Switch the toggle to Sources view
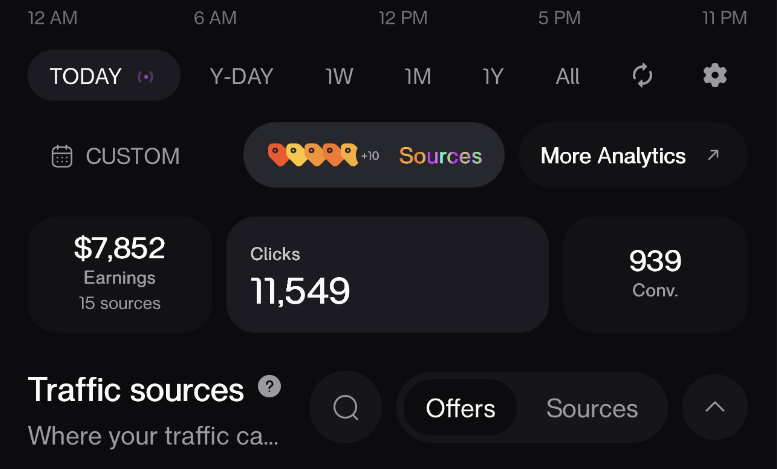Image resolution: width=777 pixels, height=469 pixels. [x=592, y=408]
